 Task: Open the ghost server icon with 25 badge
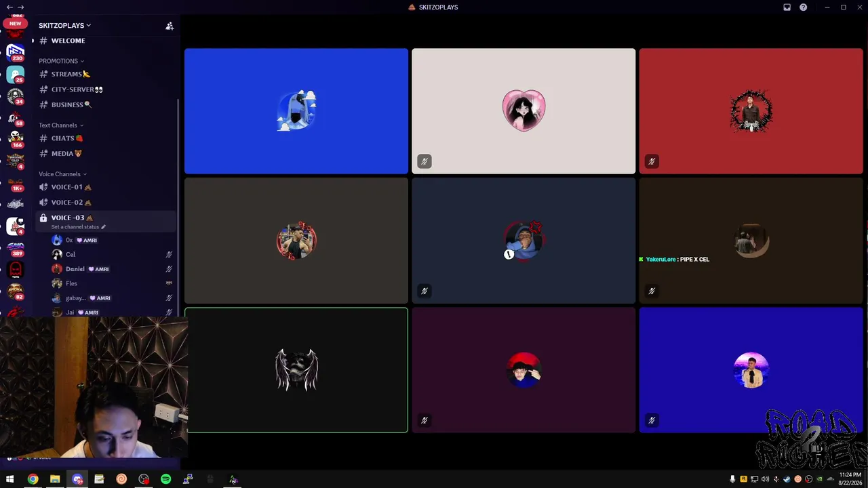click(x=15, y=74)
